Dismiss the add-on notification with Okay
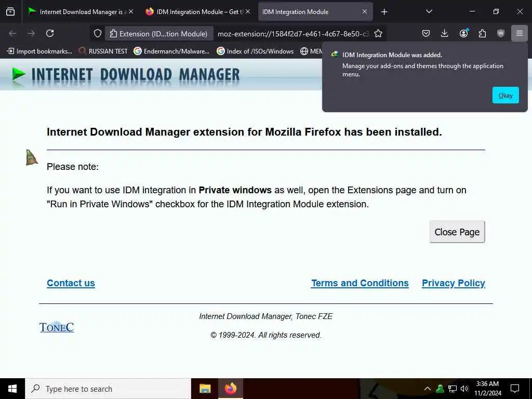This screenshot has height=399, width=532. coord(505,96)
